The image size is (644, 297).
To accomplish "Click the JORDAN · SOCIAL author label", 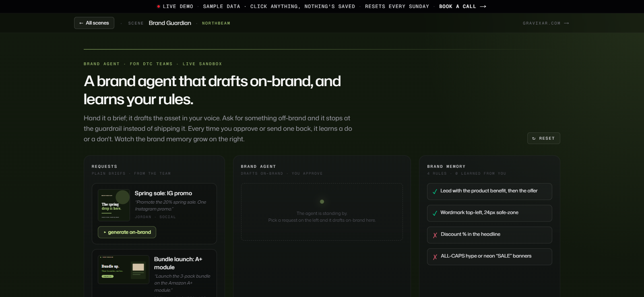I will click(155, 217).
